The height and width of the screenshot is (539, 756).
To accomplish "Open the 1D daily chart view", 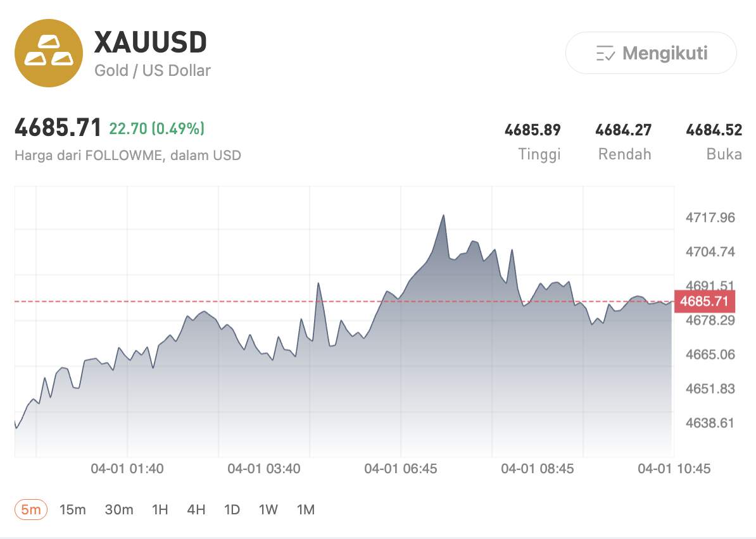I will point(232,509).
